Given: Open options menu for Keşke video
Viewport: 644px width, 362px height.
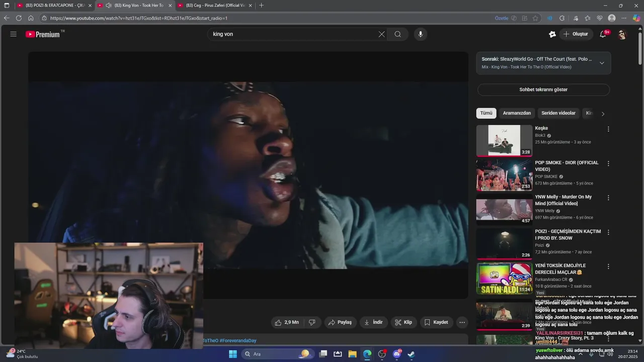Looking at the screenshot, I should point(608,129).
